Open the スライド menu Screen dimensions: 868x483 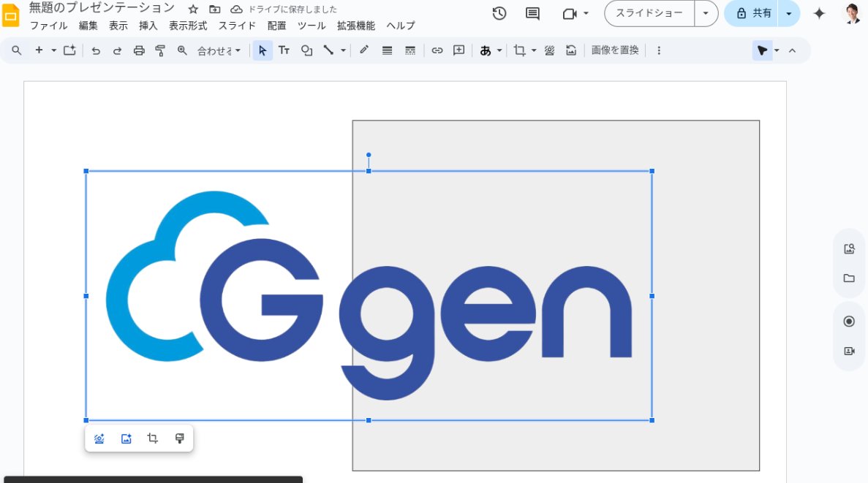pos(237,26)
